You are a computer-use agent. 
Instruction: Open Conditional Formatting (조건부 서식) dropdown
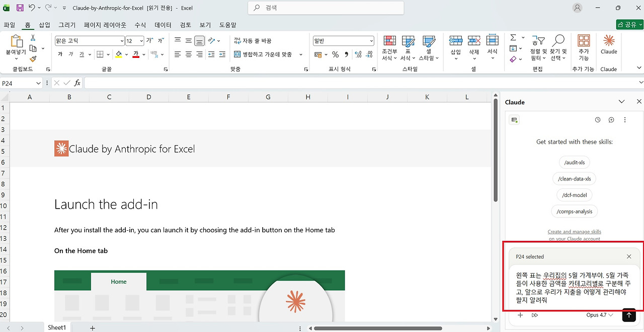[x=389, y=48]
